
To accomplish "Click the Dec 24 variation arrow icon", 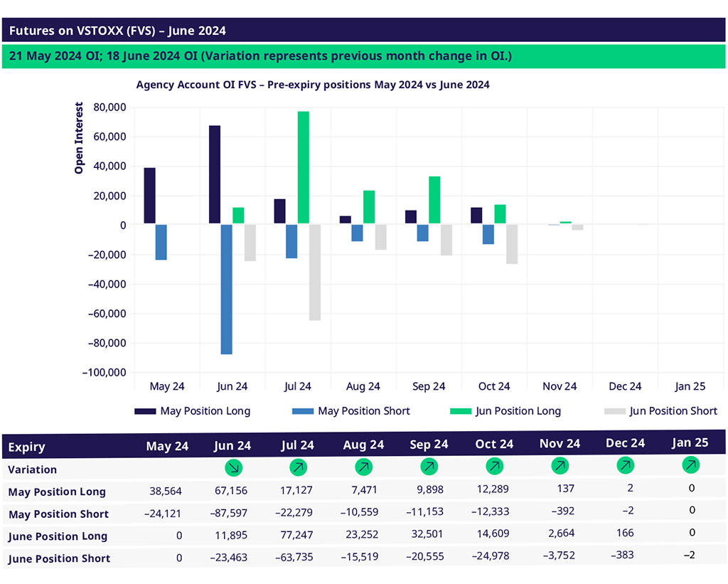I will 625,467.
